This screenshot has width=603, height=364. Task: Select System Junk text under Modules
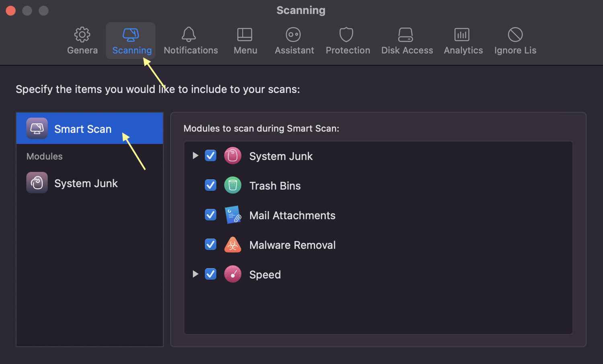click(86, 183)
